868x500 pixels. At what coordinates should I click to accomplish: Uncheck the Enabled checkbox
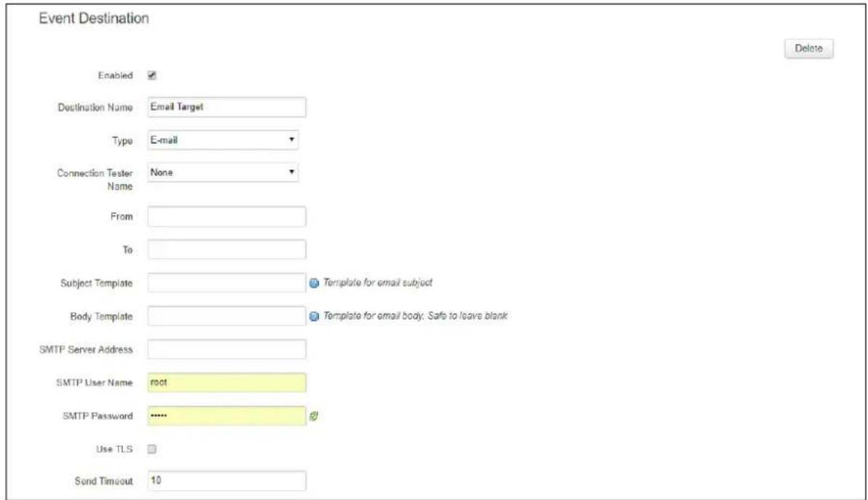coord(151,75)
